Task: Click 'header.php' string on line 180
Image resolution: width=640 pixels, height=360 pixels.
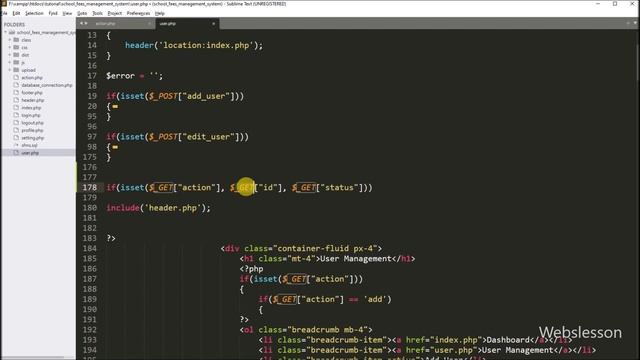Action: (173, 208)
